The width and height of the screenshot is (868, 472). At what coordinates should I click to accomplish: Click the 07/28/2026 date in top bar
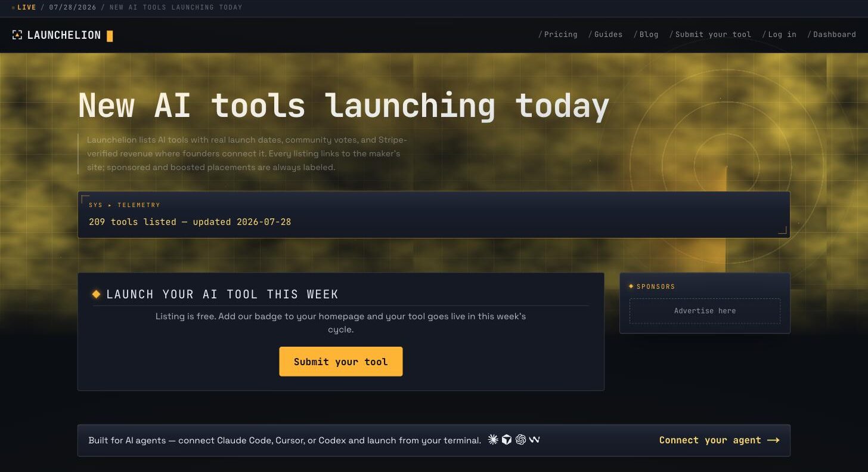(73, 7)
